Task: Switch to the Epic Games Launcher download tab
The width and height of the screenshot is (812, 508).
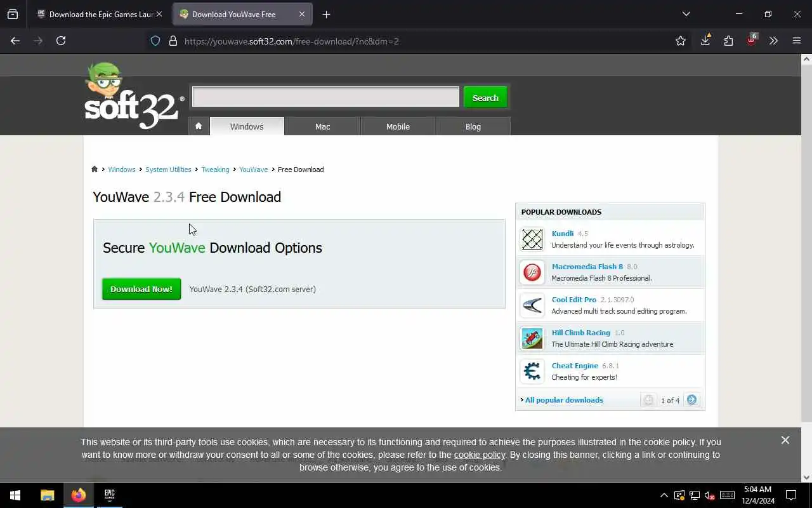Action: (x=100, y=14)
